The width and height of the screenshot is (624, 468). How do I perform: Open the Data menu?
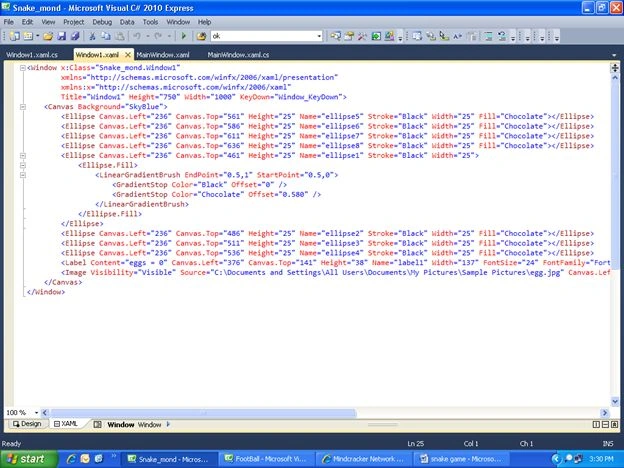pos(127,22)
